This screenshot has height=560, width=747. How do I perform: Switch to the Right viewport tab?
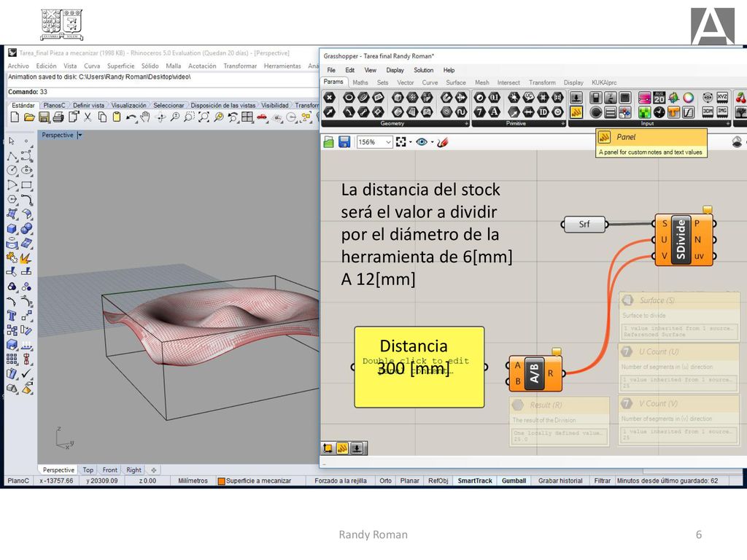(x=134, y=470)
